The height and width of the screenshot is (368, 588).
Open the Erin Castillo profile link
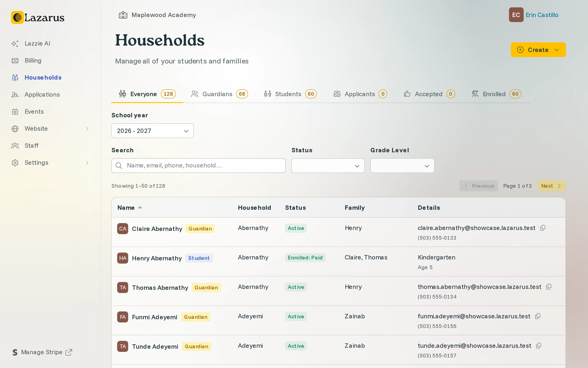coord(542,15)
